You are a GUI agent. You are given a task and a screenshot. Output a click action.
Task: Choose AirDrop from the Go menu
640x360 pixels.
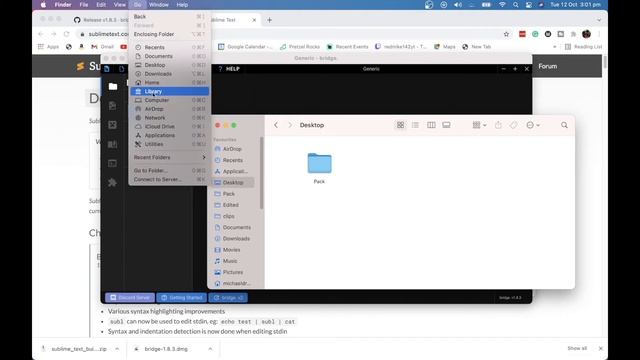169,109
